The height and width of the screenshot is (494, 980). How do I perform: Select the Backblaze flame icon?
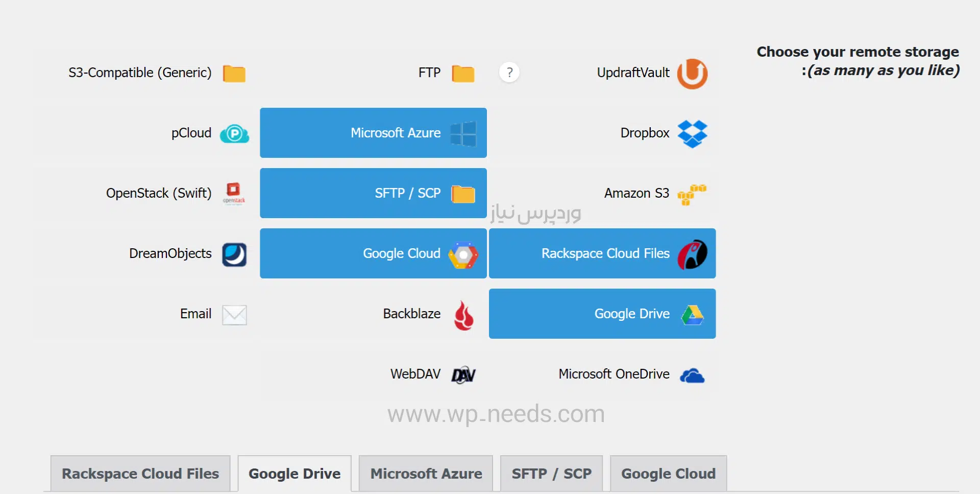tap(463, 315)
